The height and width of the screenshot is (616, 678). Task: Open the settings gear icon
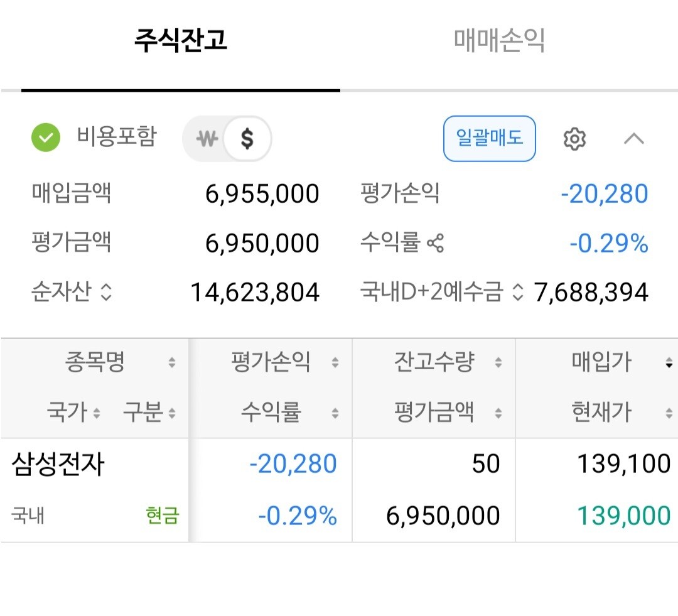574,139
